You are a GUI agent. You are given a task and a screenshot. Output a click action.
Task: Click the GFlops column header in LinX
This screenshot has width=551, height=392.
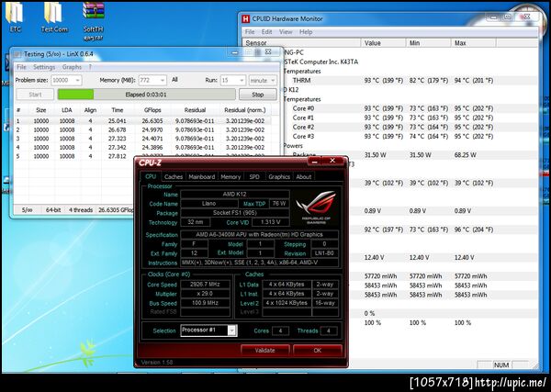(152, 110)
